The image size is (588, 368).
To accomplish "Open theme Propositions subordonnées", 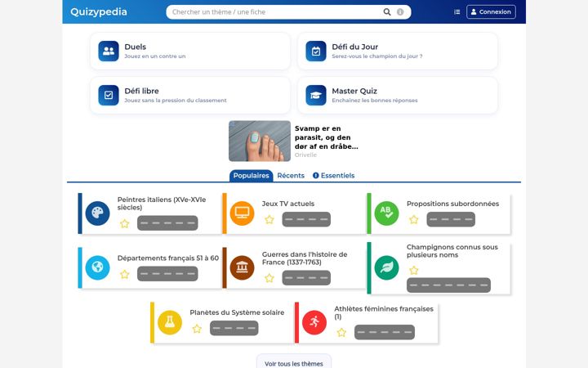I will (x=452, y=204).
